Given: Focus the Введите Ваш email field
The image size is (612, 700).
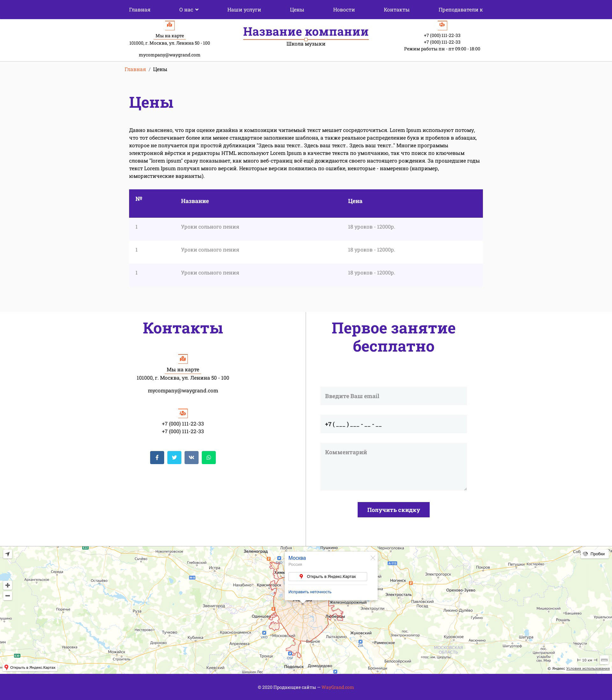Looking at the screenshot, I should click(x=393, y=396).
